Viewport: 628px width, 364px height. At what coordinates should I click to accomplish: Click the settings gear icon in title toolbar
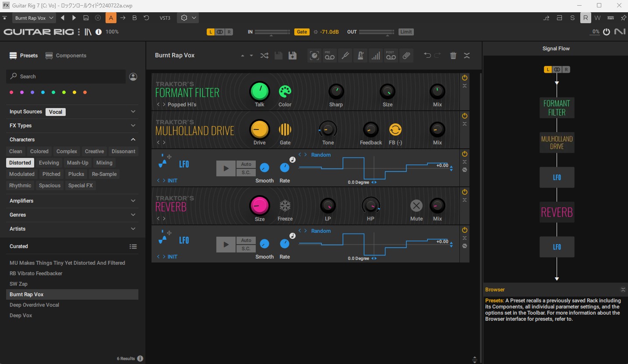point(184,18)
